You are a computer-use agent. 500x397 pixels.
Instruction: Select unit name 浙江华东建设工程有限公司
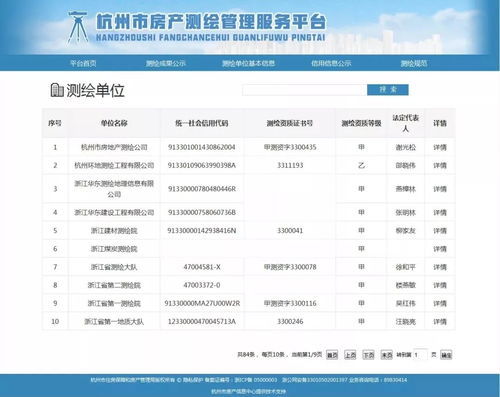pyautogui.click(x=114, y=212)
